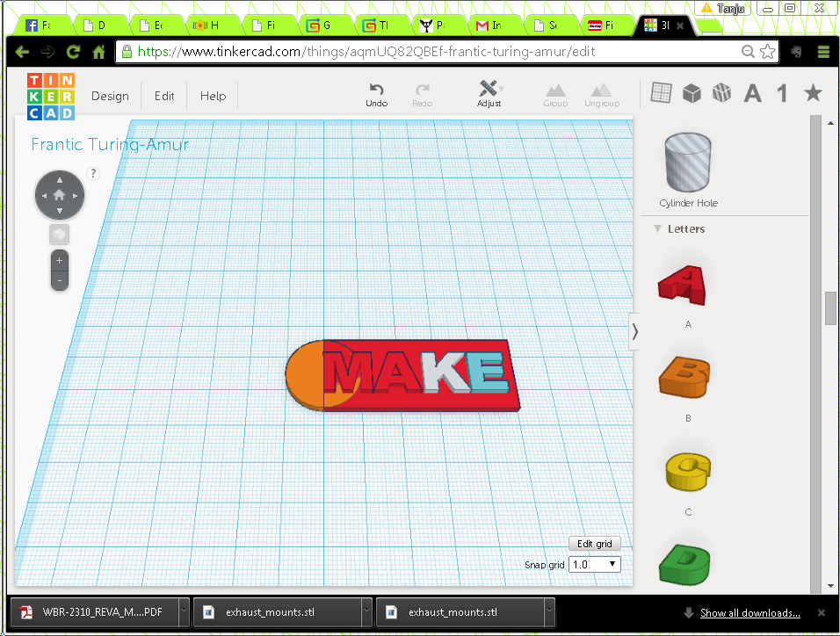Collapse the shapes side panel

pos(635,331)
